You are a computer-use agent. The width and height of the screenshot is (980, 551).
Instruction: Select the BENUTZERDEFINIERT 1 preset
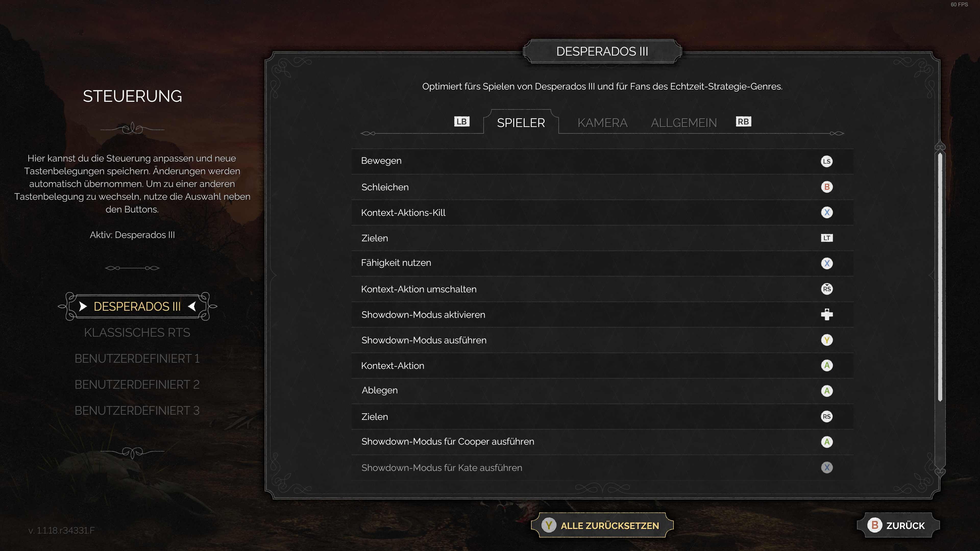pos(137,359)
